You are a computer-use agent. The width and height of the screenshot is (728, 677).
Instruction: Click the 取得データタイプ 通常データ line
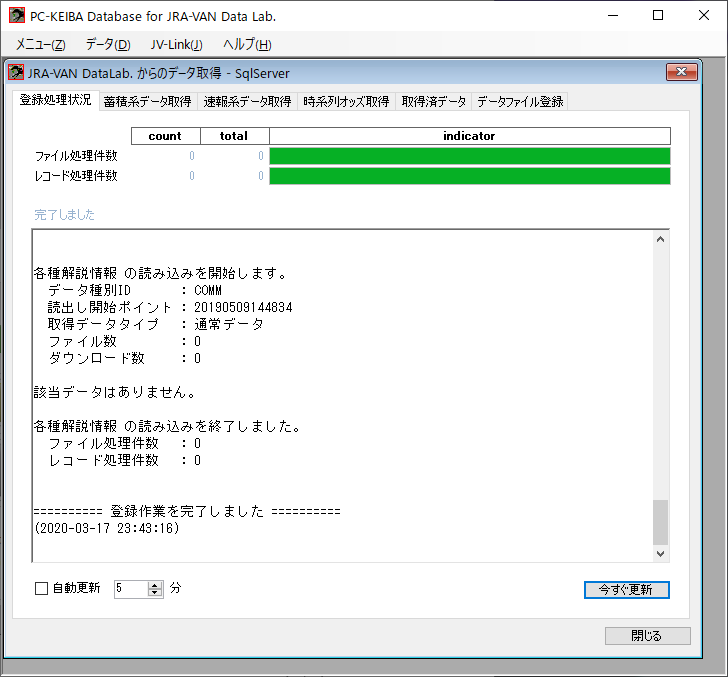point(156,324)
